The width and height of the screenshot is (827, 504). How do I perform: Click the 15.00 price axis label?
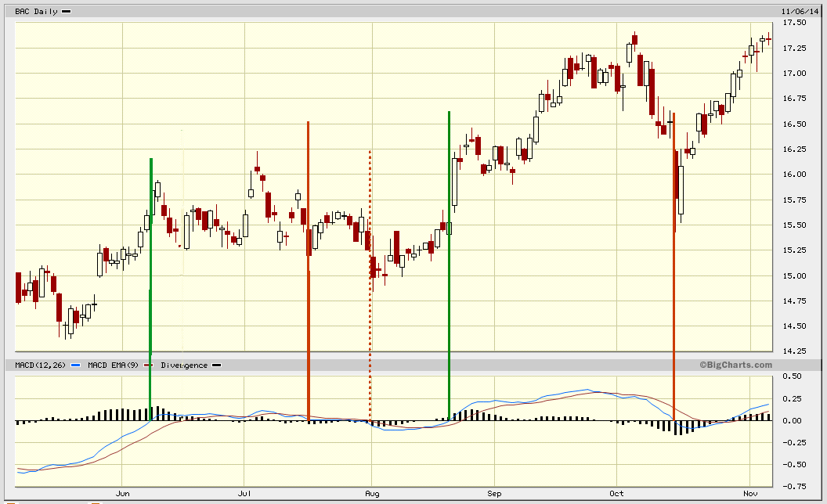point(794,275)
